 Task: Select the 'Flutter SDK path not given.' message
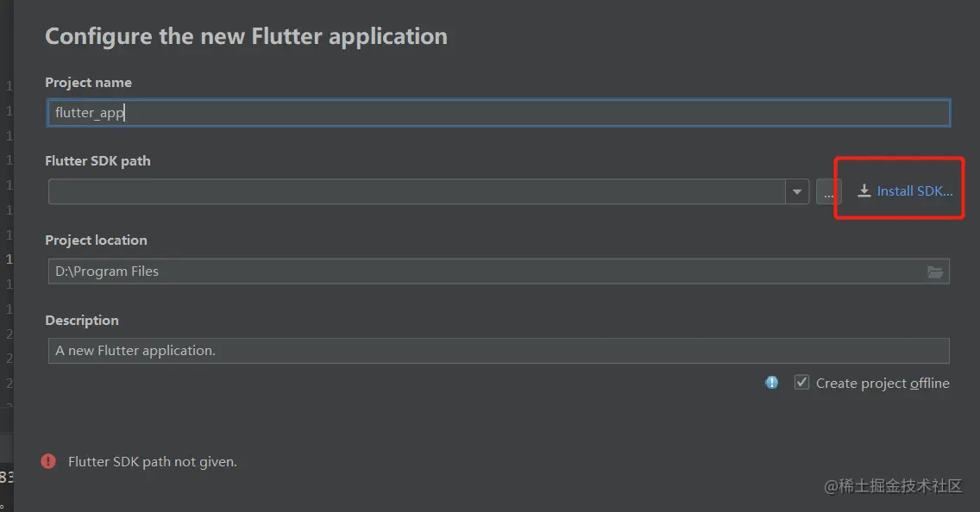pos(153,462)
